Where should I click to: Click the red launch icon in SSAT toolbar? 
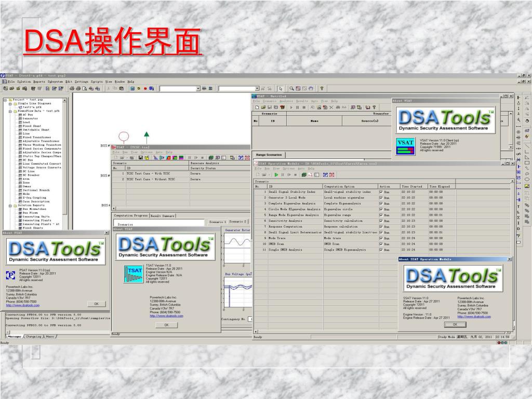click(332, 175)
